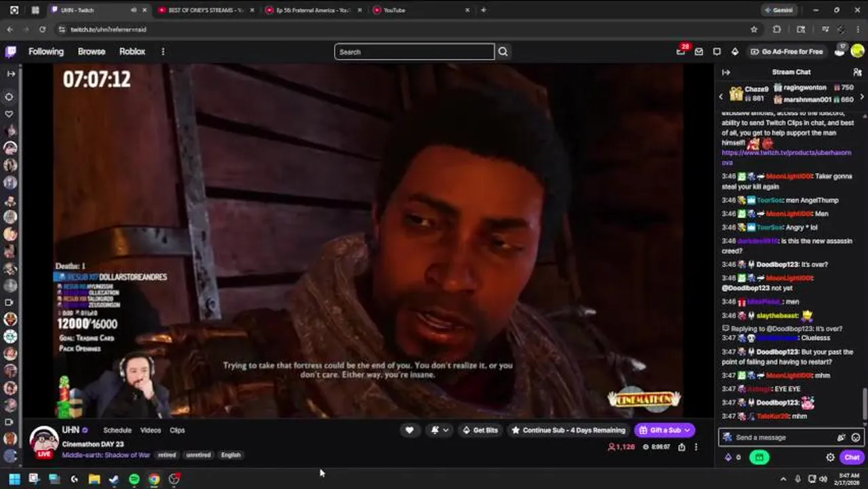Viewport: 868px width, 489px height.
Task: Collapse the Stream Chat panel
Action: click(x=726, y=72)
